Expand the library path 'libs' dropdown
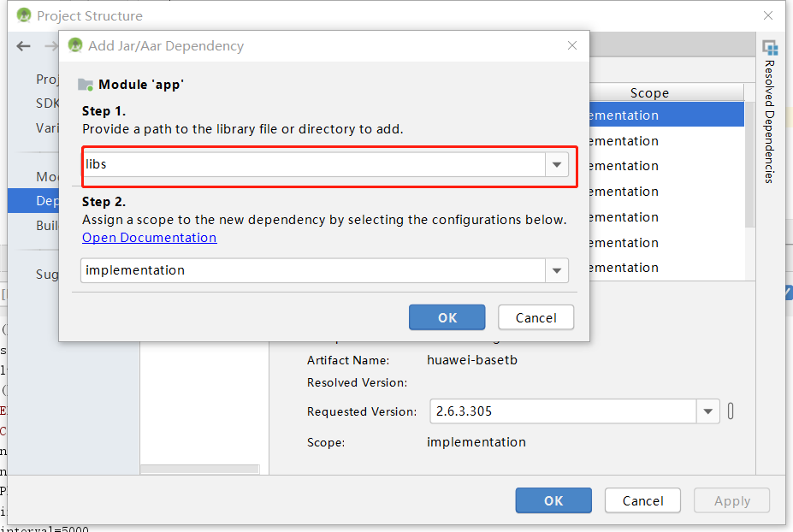Viewport: 793px width, 532px height. (557, 164)
